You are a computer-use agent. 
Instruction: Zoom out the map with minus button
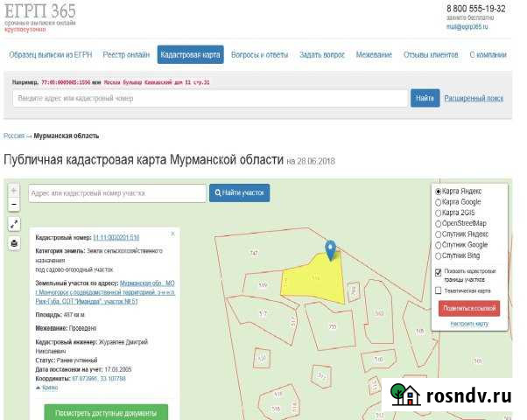tap(14, 204)
